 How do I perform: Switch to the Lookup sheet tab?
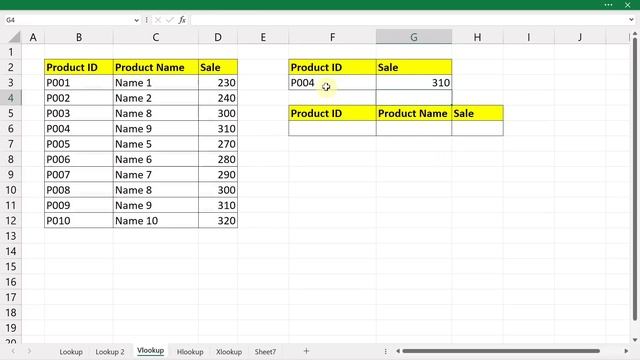[x=71, y=351]
